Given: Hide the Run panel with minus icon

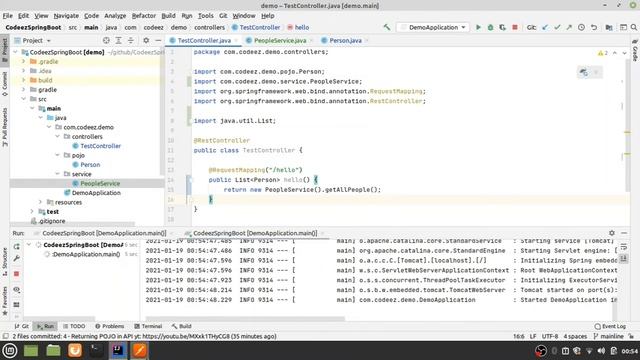Looking at the screenshot, I should [624, 233].
